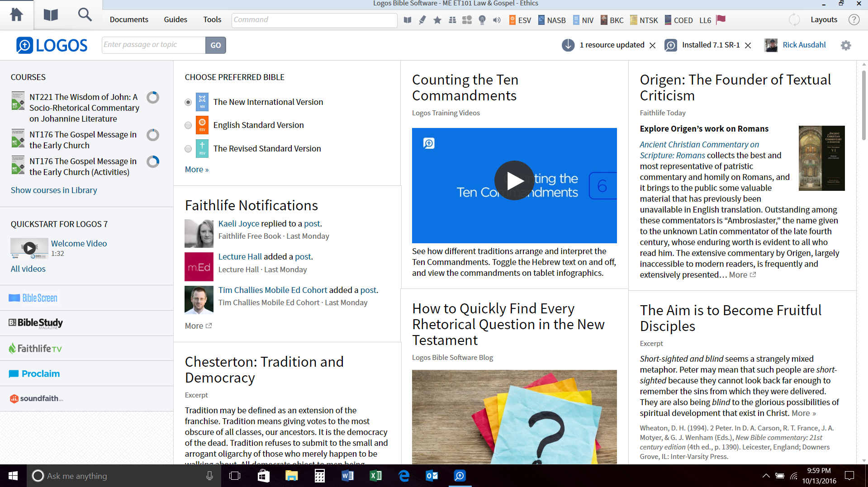The width and height of the screenshot is (868, 487).
Task: Launch Outlook from the taskbar
Action: 432,476
